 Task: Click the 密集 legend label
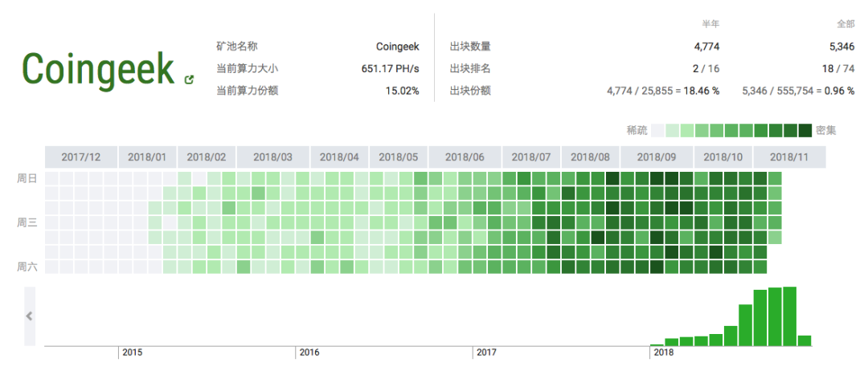[x=826, y=131]
